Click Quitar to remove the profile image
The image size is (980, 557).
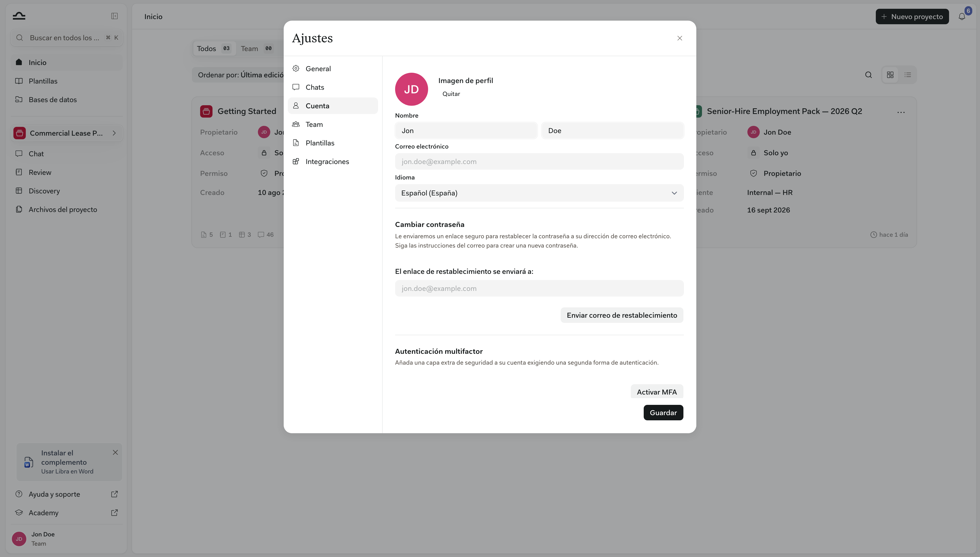[451, 94]
